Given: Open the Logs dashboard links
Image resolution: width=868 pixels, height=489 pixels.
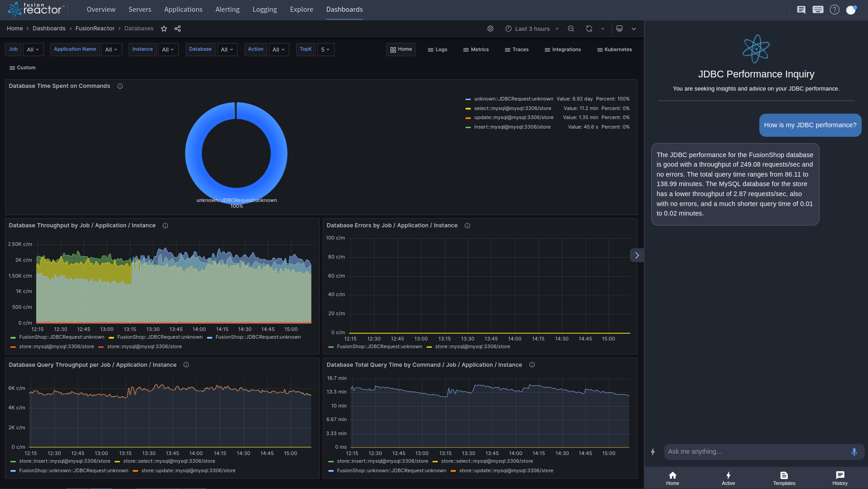Looking at the screenshot, I should coord(437,50).
